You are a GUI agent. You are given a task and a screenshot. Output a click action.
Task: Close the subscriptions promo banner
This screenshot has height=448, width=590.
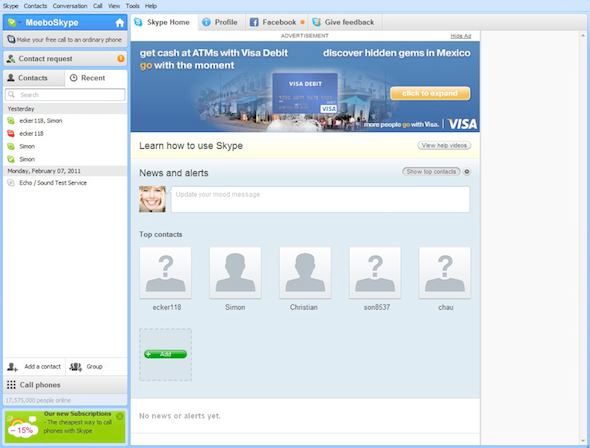click(x=120, y=416)
